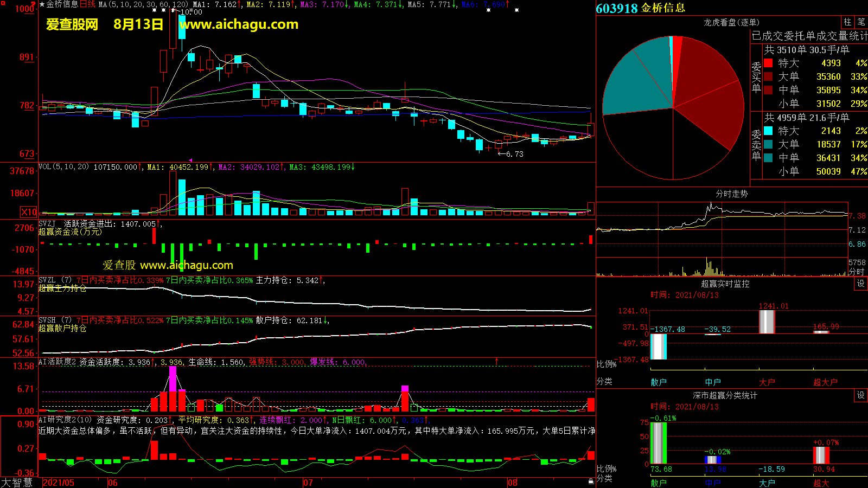Click the 603918 金桥信息 stock title
This screenshot has width=868, height=488.
tap(640, 8)
